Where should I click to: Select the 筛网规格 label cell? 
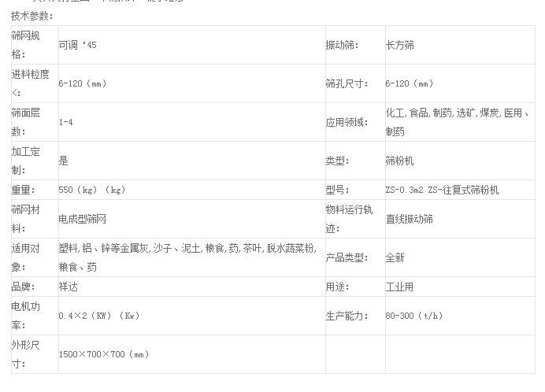(x=30, y=45)
